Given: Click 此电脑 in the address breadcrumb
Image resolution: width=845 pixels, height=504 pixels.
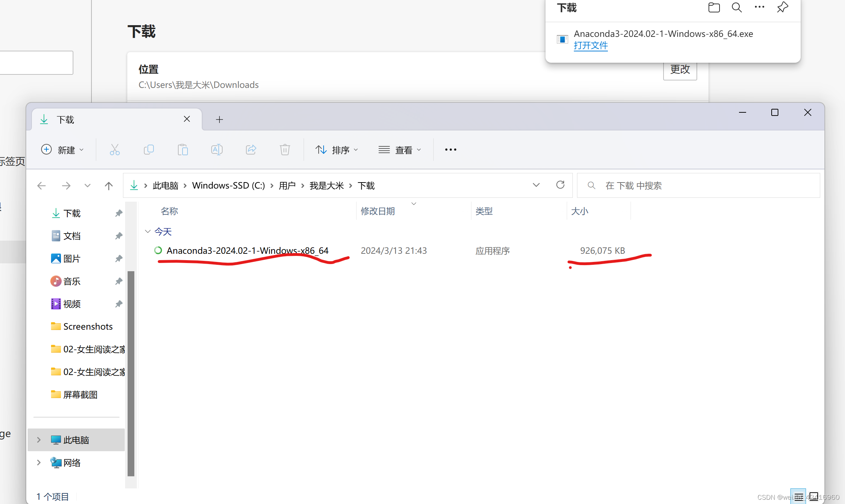Looking at the screenshot, I should pyautogui.click(x=166, y=186).
